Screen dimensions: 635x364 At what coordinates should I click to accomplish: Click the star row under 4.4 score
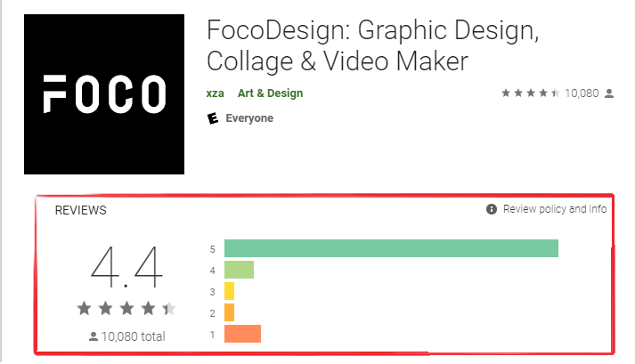pos(126,309)
